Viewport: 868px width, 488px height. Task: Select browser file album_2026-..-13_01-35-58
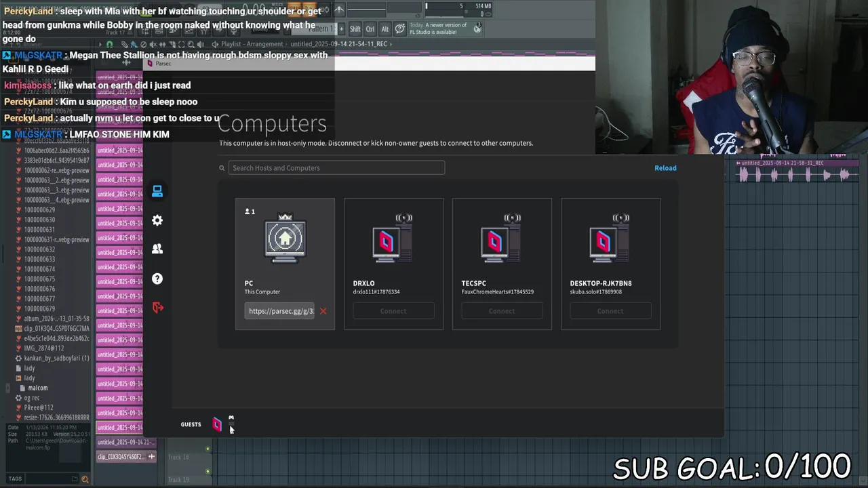(56, 319)
